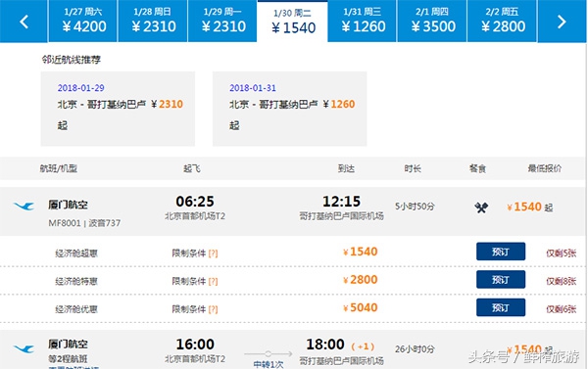This screenshot has height=369, width=588.
Task: Go to previous dates with left arrow
Action: 24,22
